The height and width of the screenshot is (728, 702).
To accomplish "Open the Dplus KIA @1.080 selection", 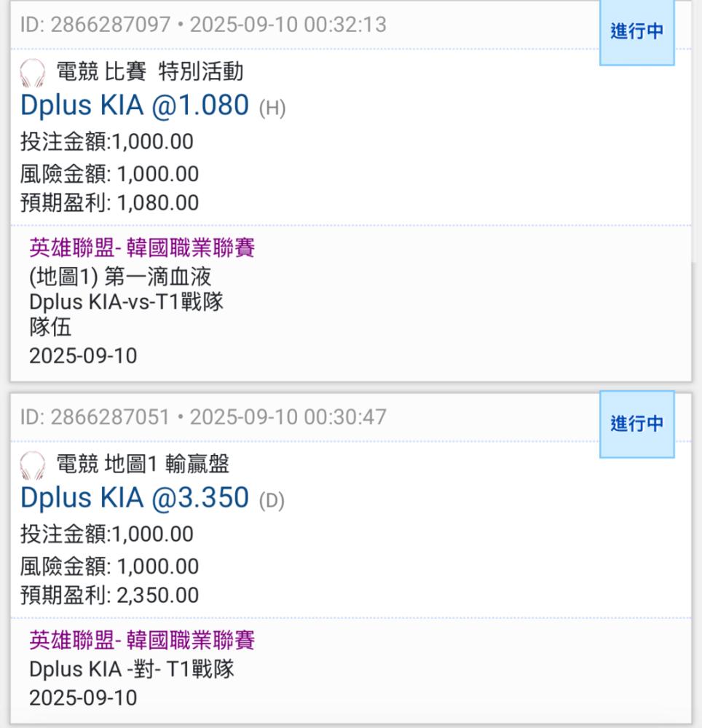I will (135, 106).
